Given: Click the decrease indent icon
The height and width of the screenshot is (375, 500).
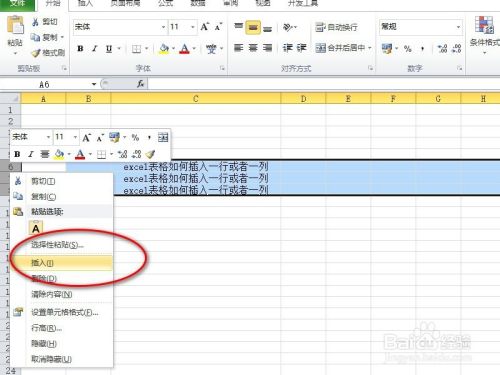Looking at the screenshot, I should click(x=287, y=48).
